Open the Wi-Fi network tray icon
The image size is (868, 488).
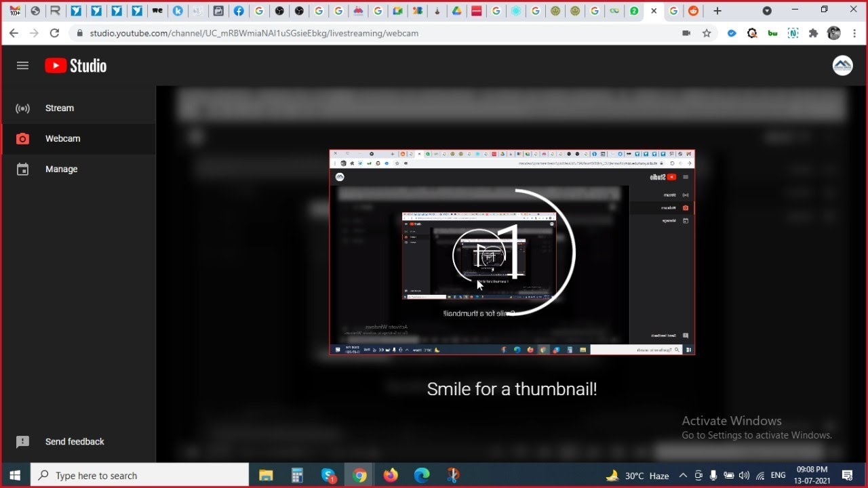[x=760, y=476]
